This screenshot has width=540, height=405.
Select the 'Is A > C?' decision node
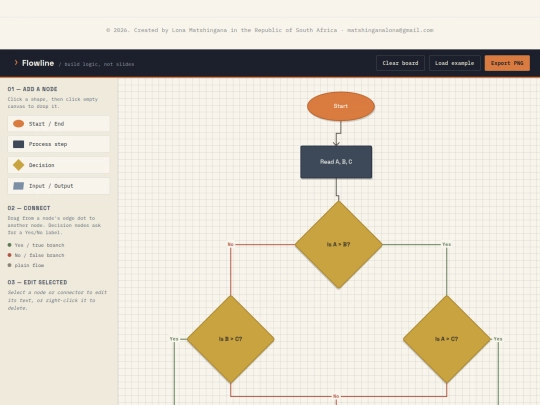pos(447,339)
